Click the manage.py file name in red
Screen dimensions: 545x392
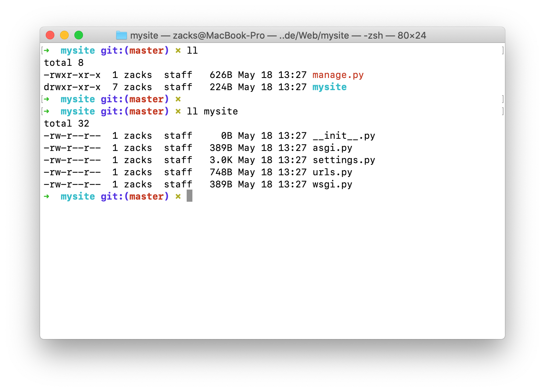point(338,75)
